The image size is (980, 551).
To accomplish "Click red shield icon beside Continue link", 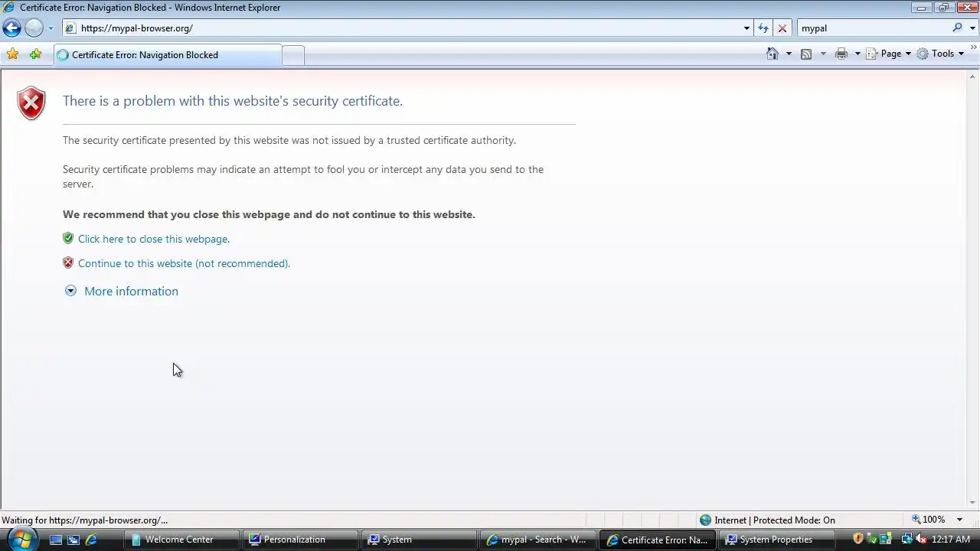I will point(68,262).
